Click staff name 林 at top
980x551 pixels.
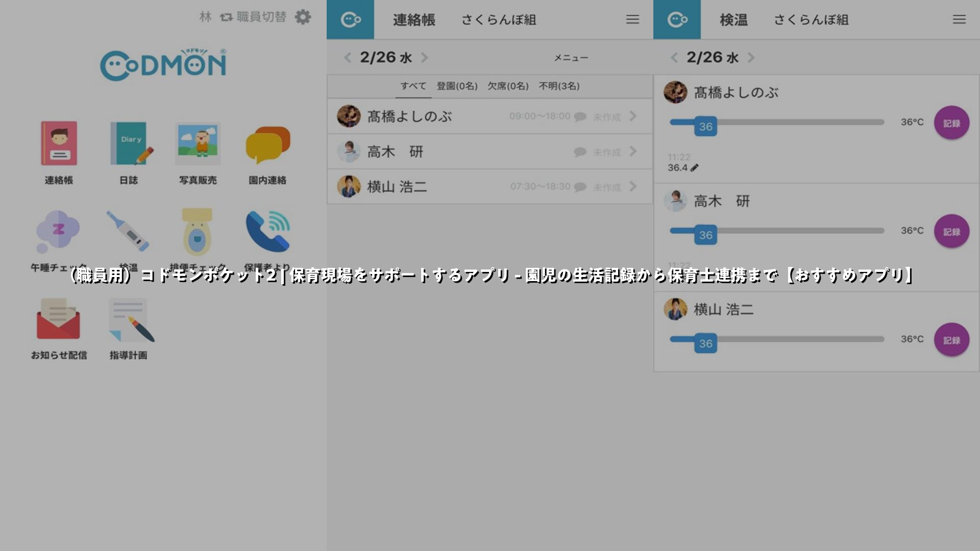[205, 17]
